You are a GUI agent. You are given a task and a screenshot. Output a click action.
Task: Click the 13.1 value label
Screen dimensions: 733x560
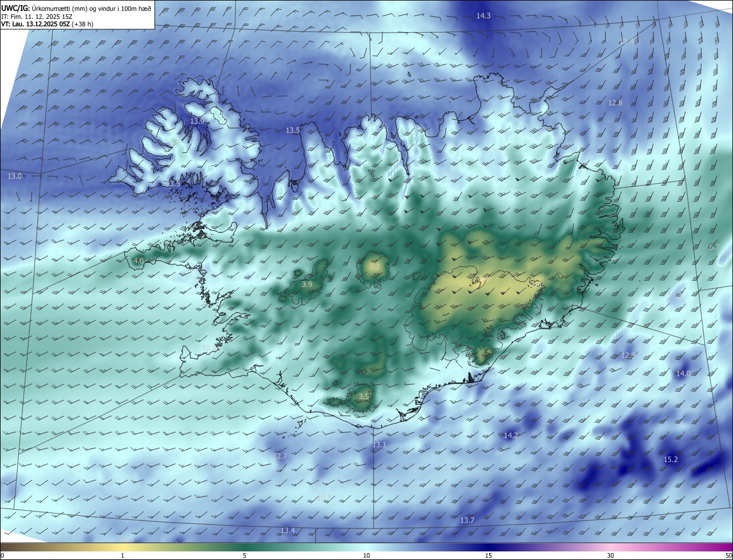click(x=379, y=445)
